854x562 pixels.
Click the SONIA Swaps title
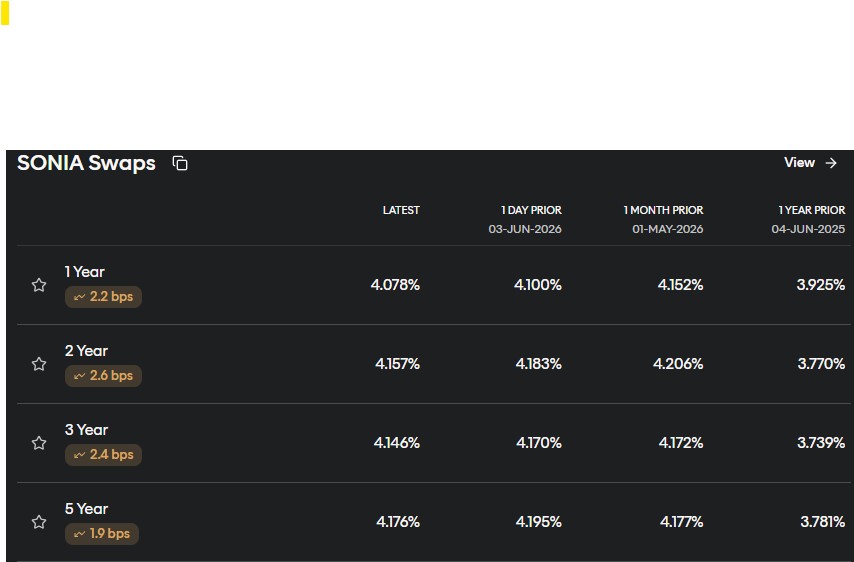[x=86, y=163]
